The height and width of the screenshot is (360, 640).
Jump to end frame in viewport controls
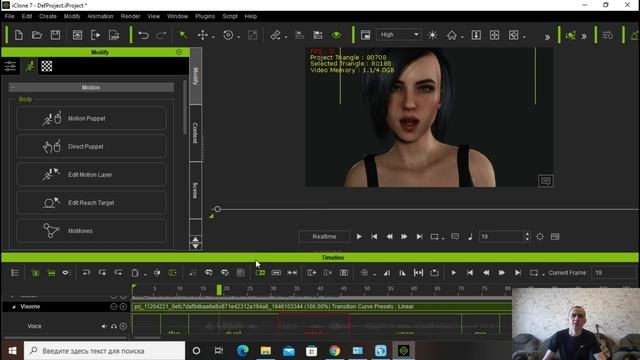tap(419, 236)
